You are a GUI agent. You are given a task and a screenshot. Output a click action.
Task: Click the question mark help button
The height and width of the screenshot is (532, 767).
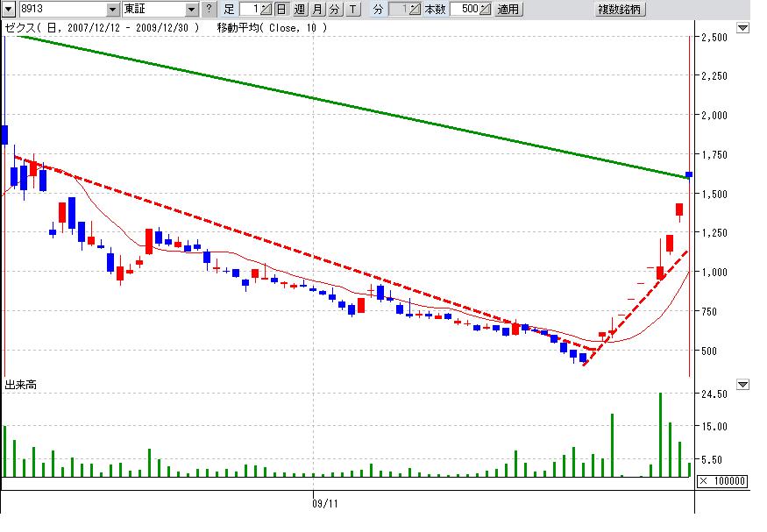[208, 10]
